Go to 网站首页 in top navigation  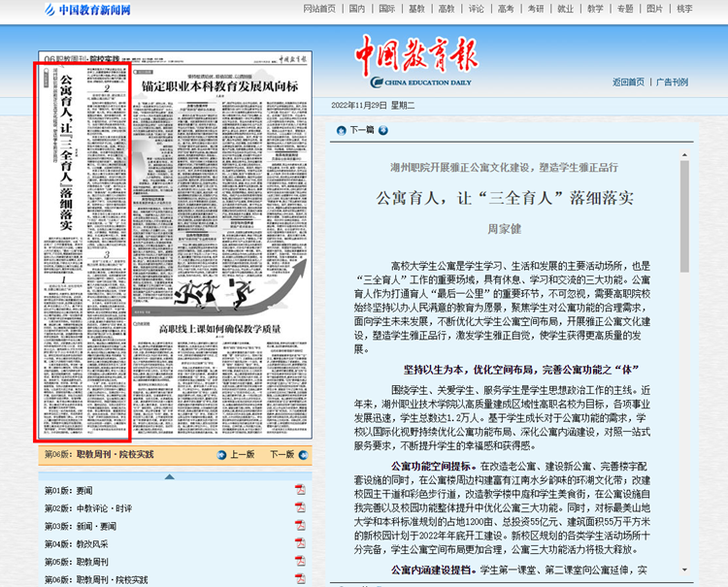point(319,9)
